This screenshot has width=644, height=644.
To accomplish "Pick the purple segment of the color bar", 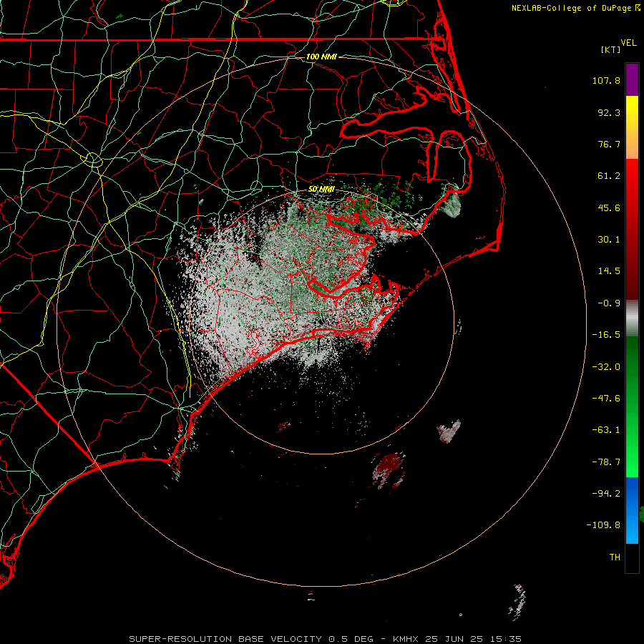I will (x=632, y=79).
